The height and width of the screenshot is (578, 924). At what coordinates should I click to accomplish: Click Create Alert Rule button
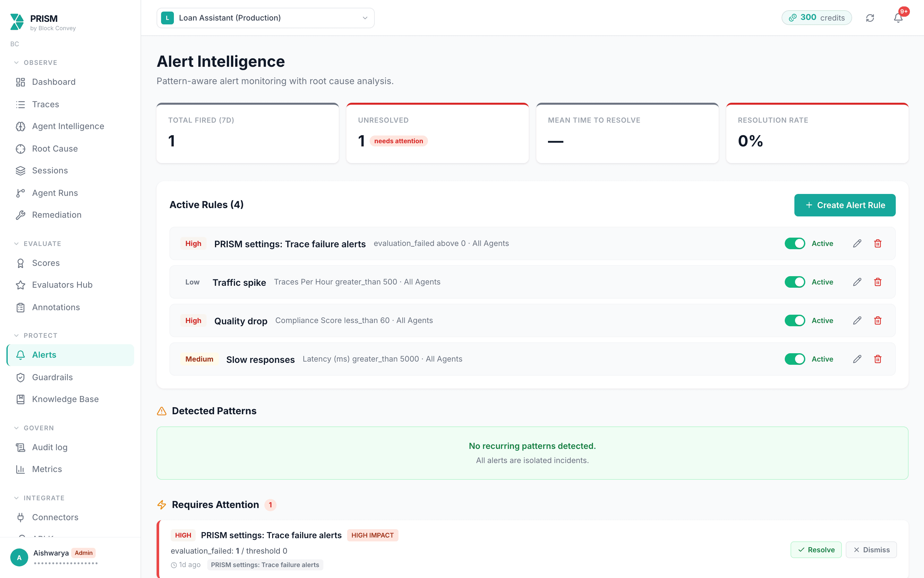(x=844, y=205)
